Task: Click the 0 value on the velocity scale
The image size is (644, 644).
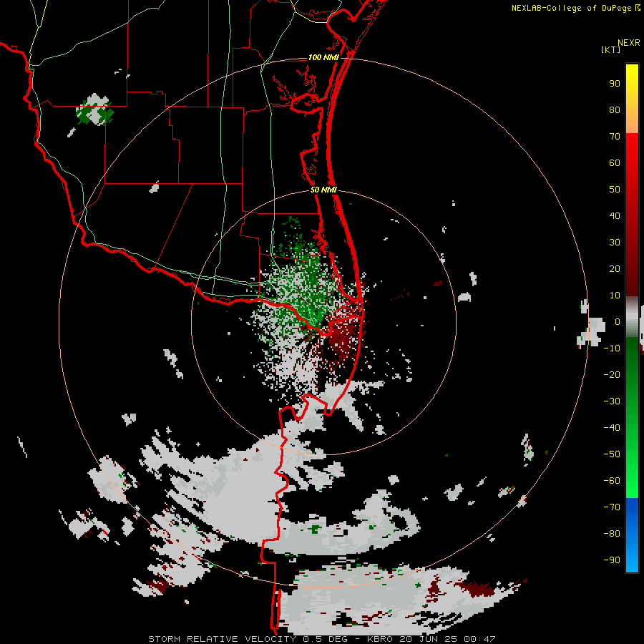Action: point(618,322)
